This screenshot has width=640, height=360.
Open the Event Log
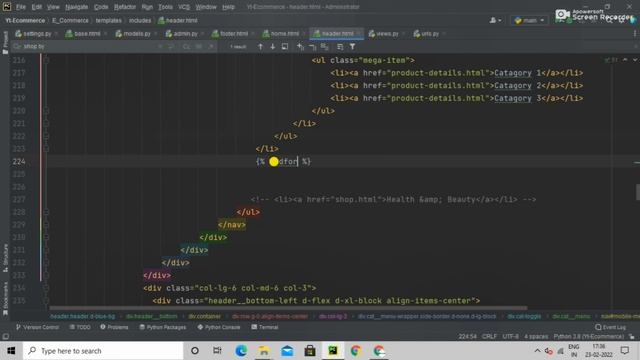(611, 327)
